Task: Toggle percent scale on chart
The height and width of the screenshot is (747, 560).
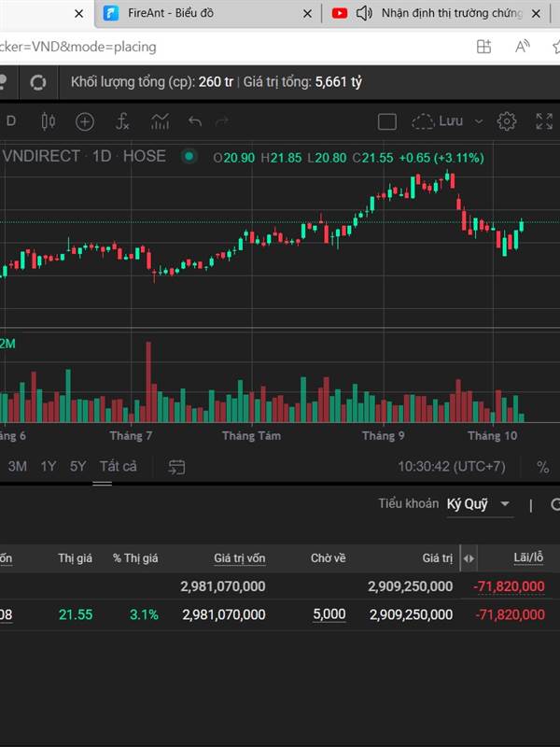Action: (x=543, y=467)
